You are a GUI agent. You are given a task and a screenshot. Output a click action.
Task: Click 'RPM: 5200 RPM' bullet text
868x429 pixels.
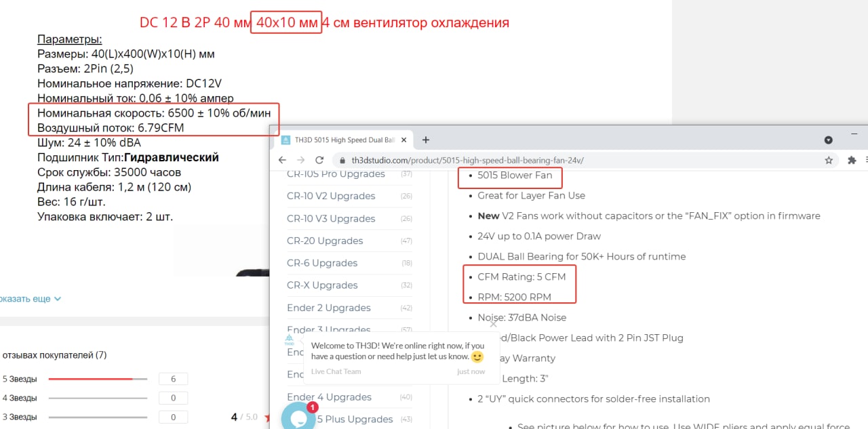tap(514, 297)
